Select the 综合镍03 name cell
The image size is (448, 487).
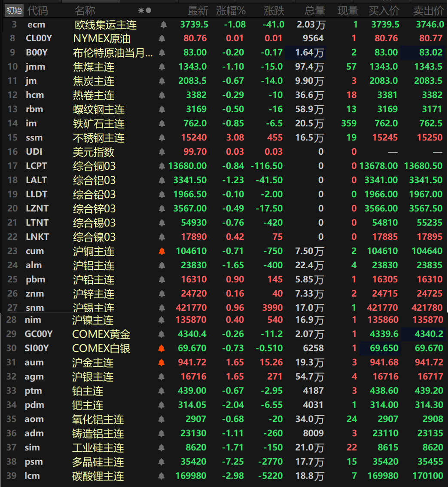tap(94, 237)
